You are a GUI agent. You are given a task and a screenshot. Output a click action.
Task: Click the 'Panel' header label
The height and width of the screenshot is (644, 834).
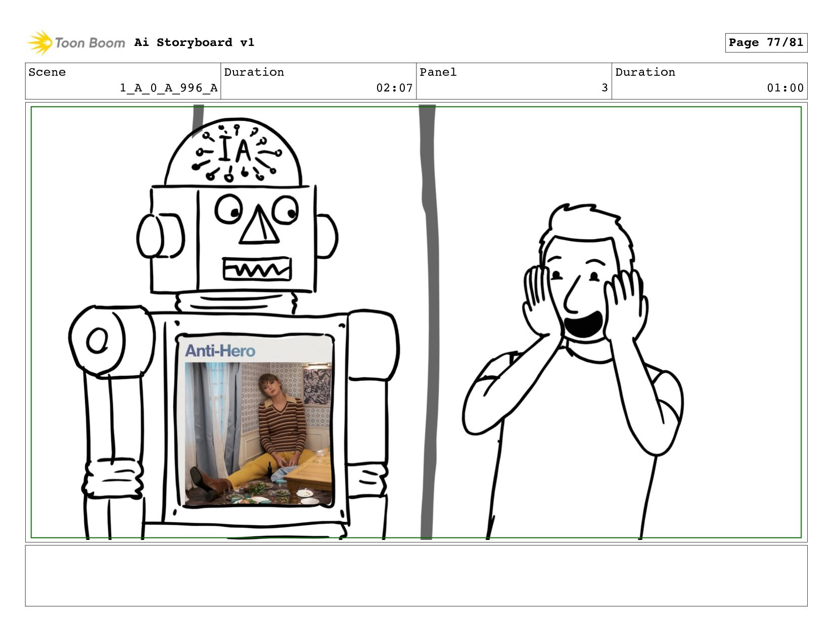(438, 72)
